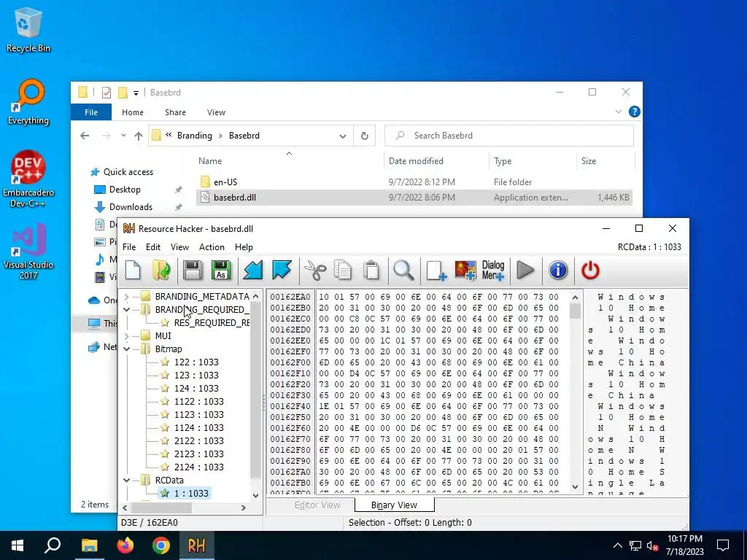747x560 pixels.
Task: Open the Action menu
Action: [x=212, y=247]
